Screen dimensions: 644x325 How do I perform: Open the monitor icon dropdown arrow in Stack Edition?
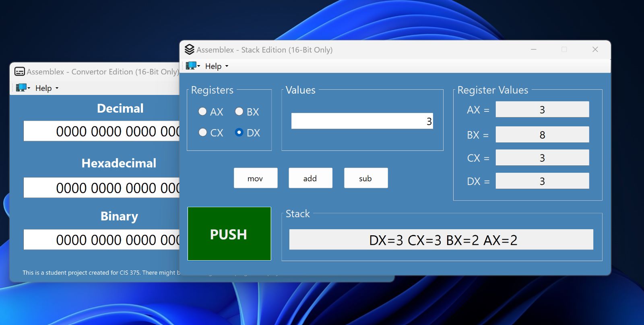(x=198, y=66)
